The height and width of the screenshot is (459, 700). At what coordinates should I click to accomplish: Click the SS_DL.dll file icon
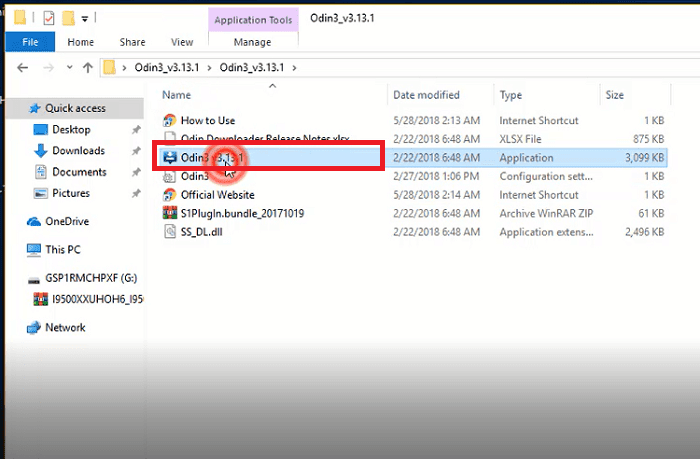pos(170,232)
